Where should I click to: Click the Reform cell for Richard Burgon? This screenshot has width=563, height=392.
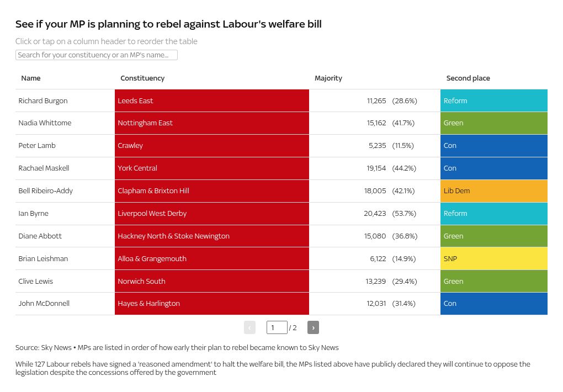click(x=494, y=100)
